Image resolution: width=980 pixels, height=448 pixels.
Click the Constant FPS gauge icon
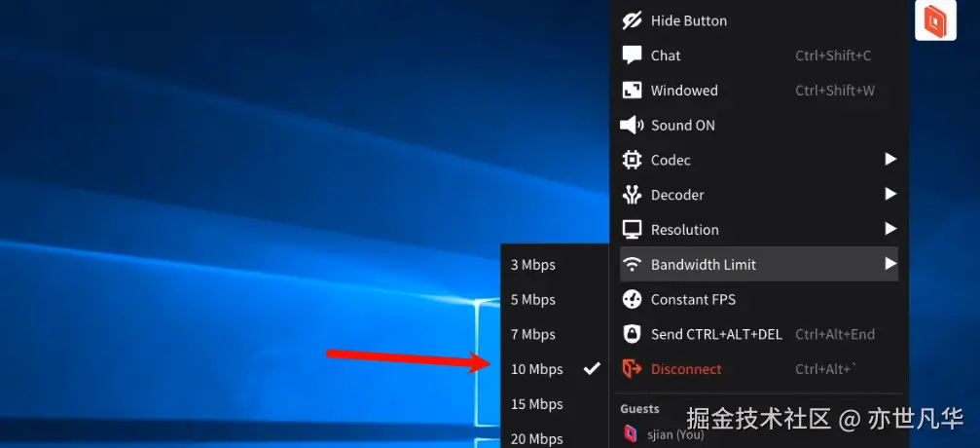(632, 300)
